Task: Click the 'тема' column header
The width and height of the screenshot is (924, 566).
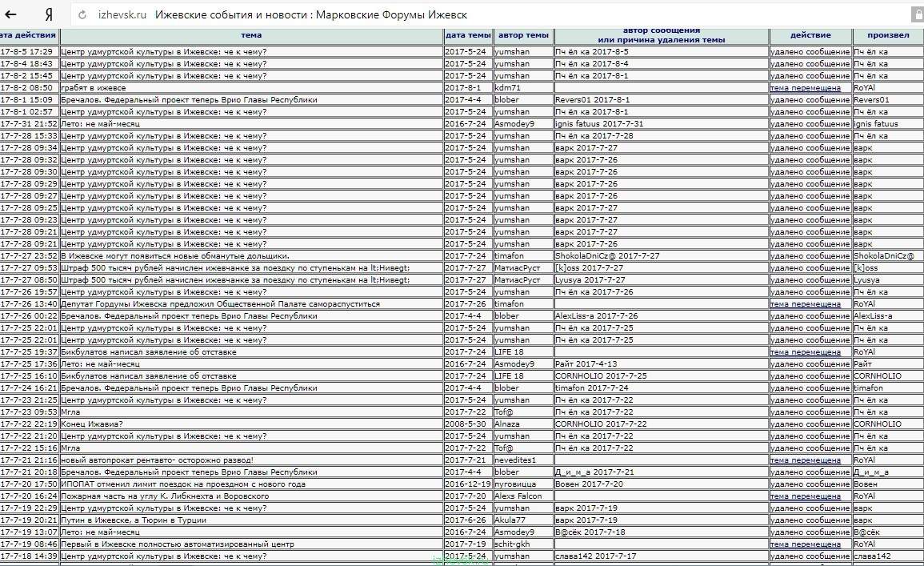Action: tap(251, 35)
